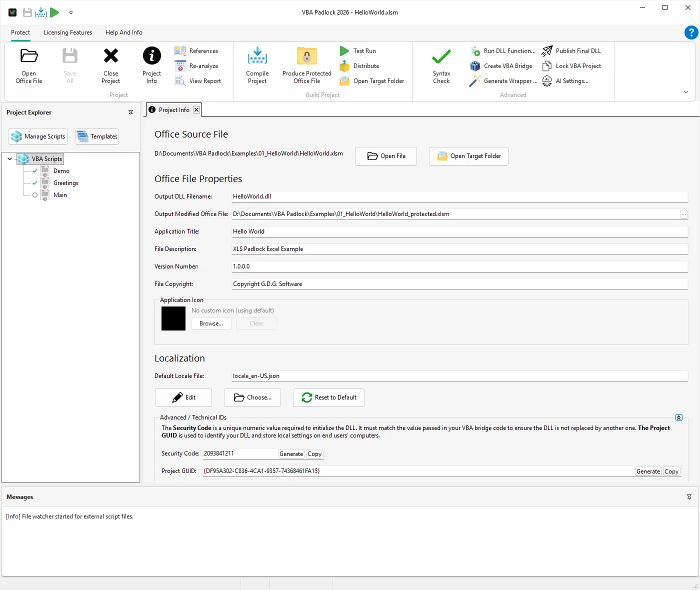Click the Manage Scripts button
The height and width of the screenshot is (590, 700).
click(x=38, y=136)
